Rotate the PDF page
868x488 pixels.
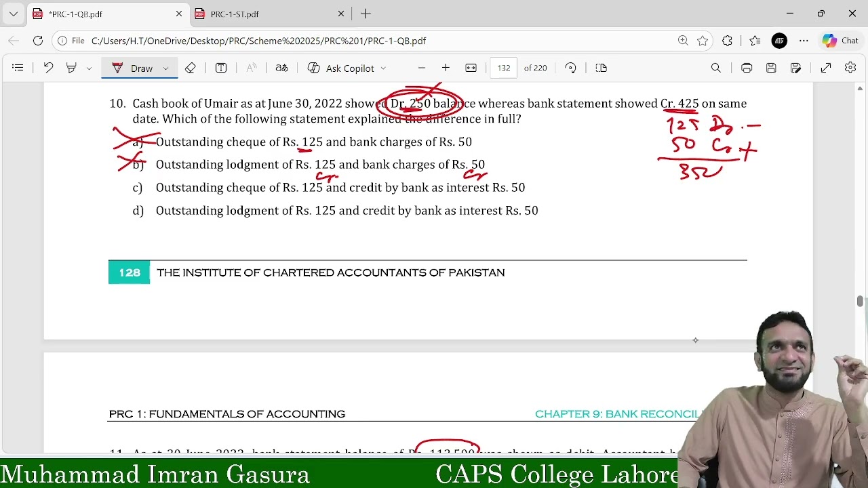pyautogui.click(x=571, y=68)
